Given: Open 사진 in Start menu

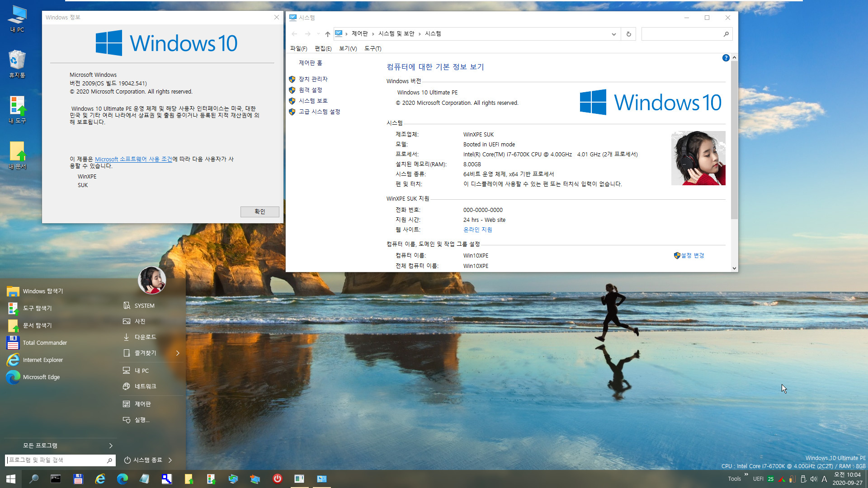Looking at the screenshot, I should pyautogui.click(x=151, y=322).
